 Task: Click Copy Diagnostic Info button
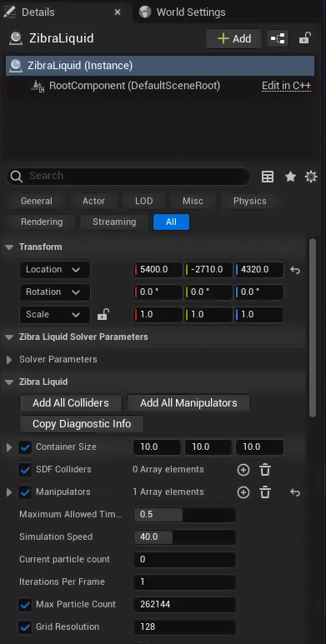pyautogui.click(x=82, y=424)
